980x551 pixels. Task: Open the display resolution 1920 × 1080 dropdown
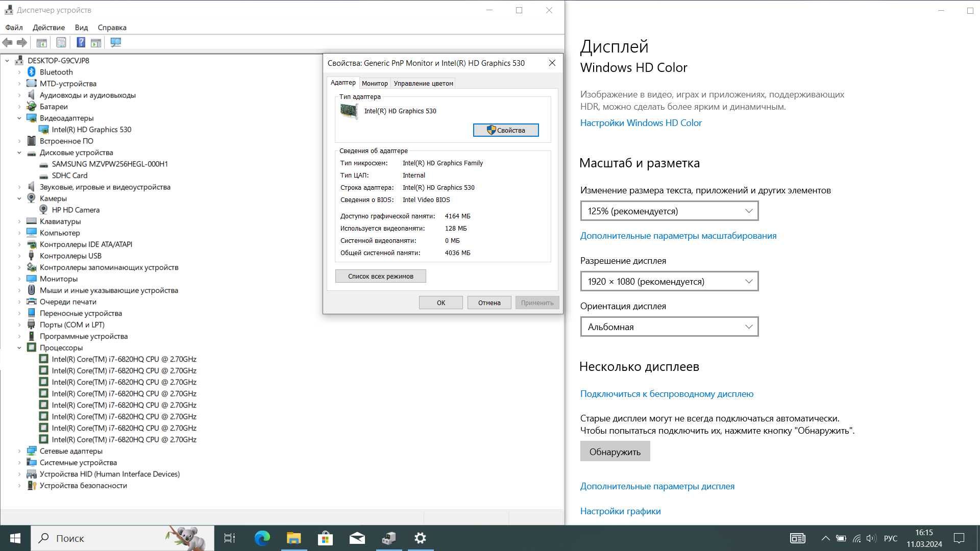[x=669, y=281]
